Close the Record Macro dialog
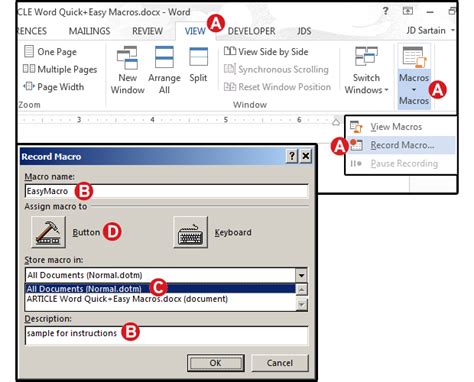This screenshot has width=474, height=382. pyautogui.click(x=306, y=156)
